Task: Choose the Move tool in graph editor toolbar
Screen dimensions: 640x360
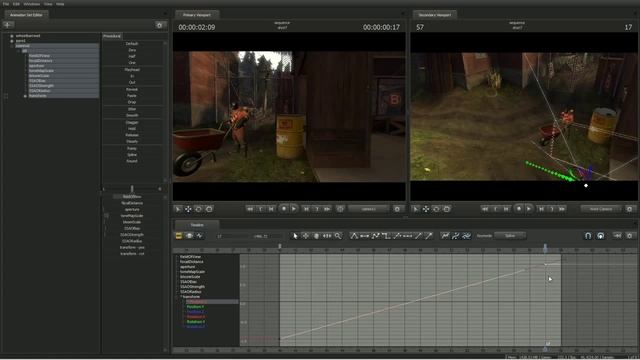Action: (x=306, y=236)
